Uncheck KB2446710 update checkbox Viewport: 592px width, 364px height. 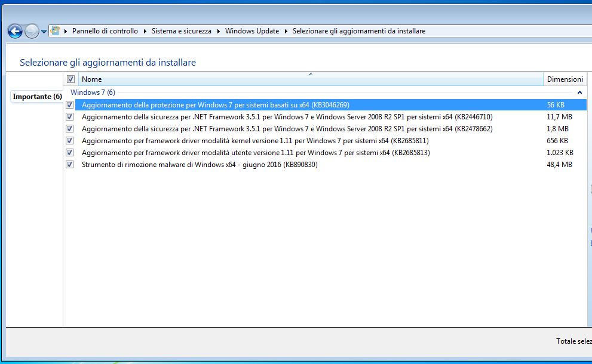[69, 116]
